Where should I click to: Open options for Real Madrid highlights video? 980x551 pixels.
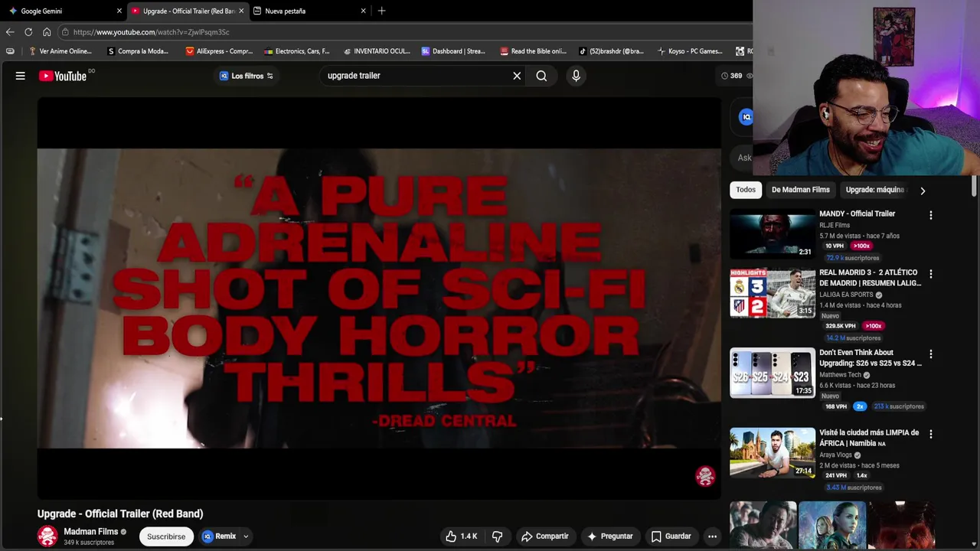coord(930,274)
